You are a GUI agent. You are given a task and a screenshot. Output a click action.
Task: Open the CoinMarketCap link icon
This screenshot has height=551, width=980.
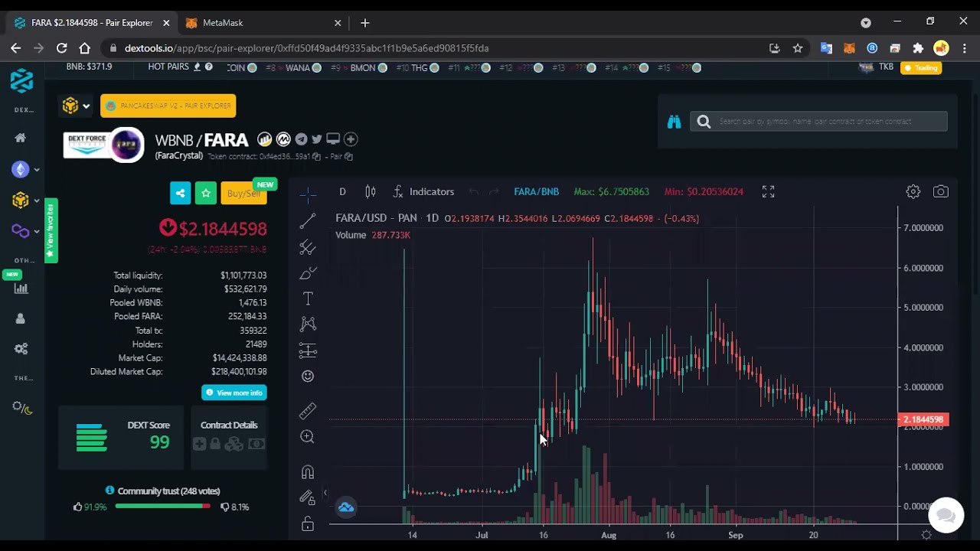pos(283,139)
